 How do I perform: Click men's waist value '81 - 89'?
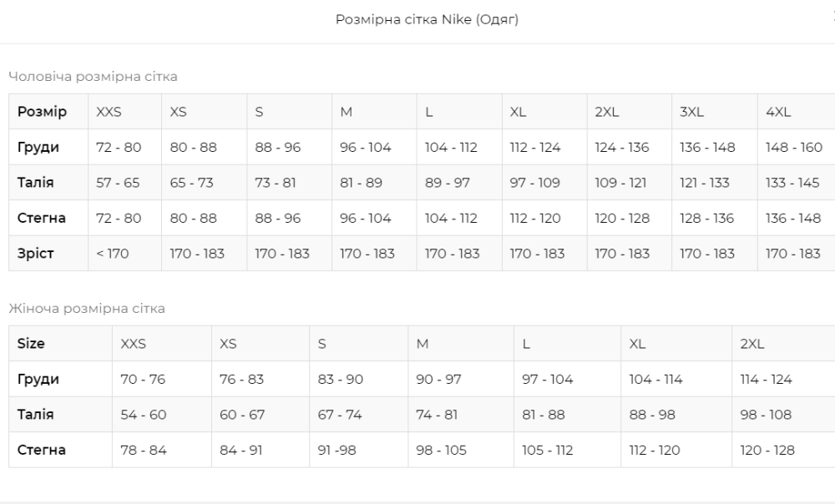pyautogui.click(x=362, y=184)
